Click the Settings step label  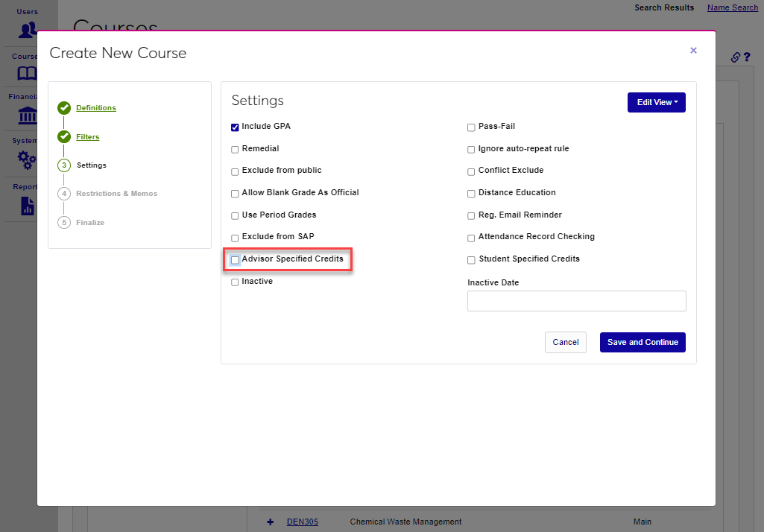pyautogui.click(x=92, y=165)
